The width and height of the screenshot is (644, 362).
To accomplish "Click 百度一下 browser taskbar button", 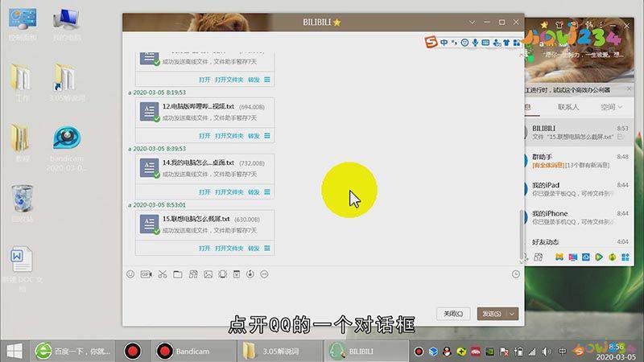I will (72, 352).
